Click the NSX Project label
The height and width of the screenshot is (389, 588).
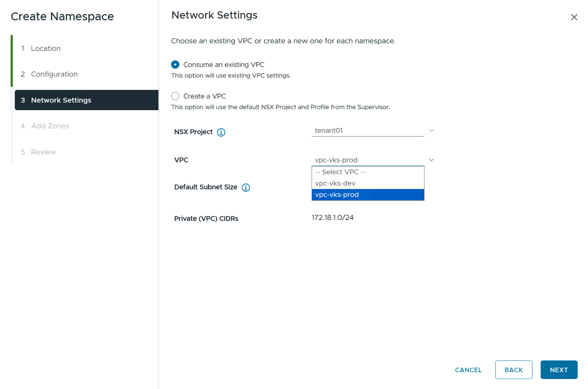point(193,132)
